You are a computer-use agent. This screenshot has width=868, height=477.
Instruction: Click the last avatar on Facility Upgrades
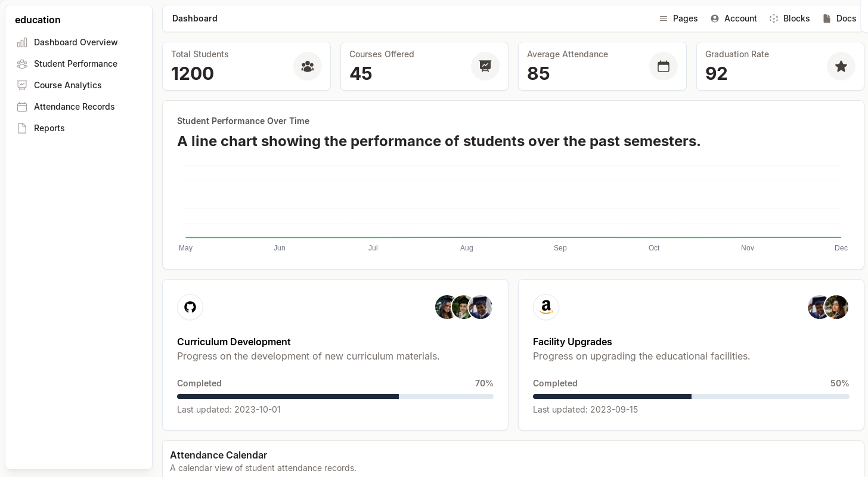coord(837,307)
